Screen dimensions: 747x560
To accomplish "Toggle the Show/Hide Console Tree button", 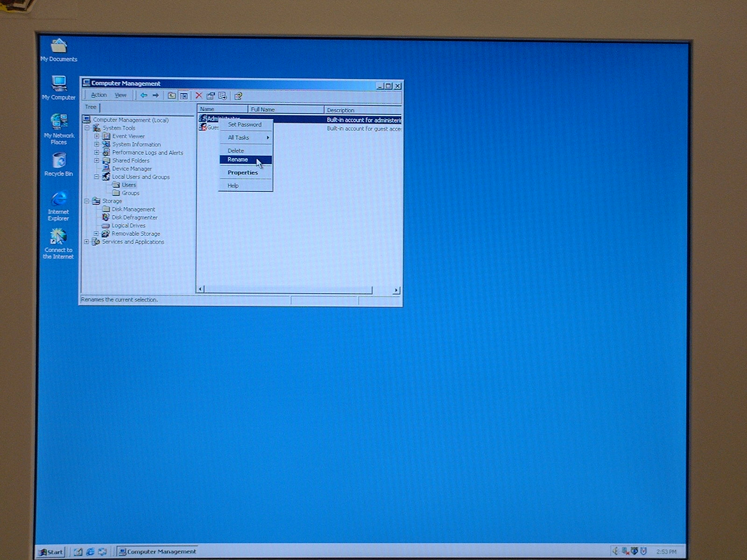I will click(184, 96).
